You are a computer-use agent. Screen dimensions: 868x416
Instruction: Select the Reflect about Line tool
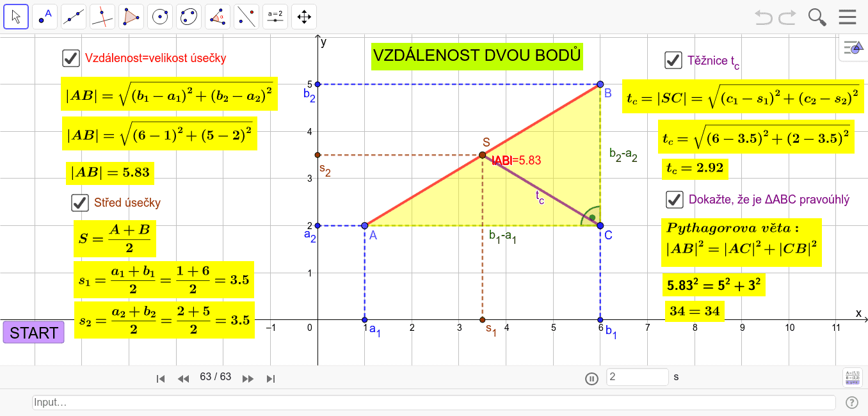coord(246,17)
